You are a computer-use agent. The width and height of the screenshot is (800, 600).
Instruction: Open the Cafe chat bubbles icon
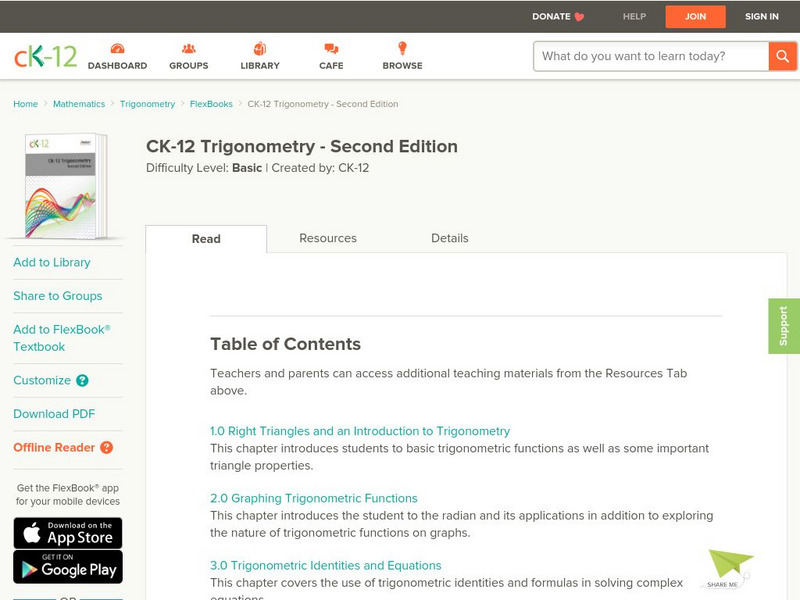click(x=331, y=48)
